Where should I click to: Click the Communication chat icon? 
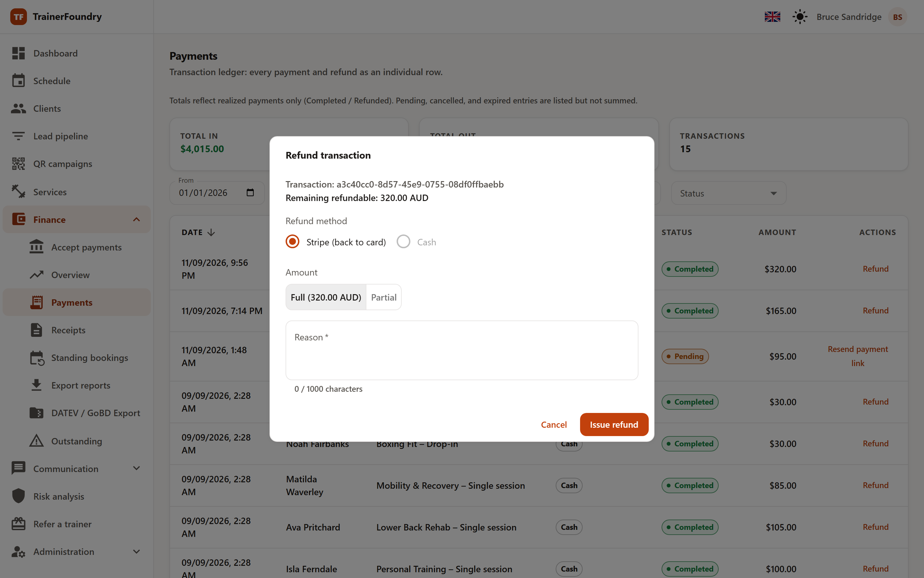[x=18, y=468]
